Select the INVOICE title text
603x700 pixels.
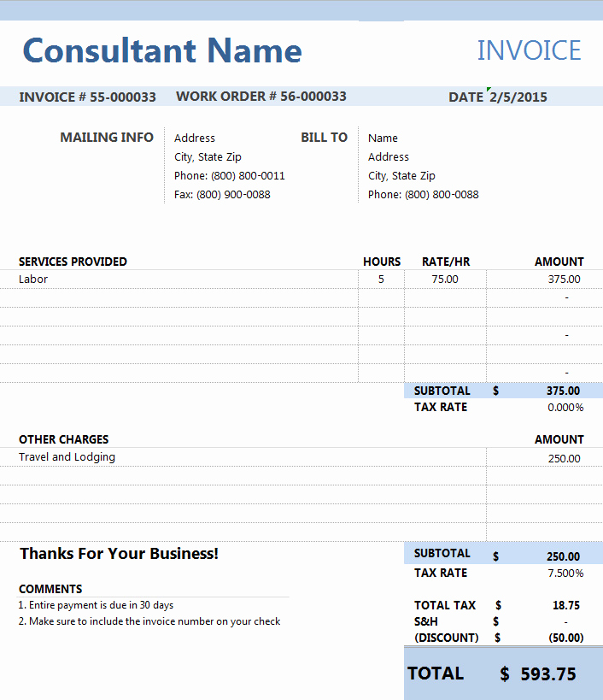(x=529, y=50)
